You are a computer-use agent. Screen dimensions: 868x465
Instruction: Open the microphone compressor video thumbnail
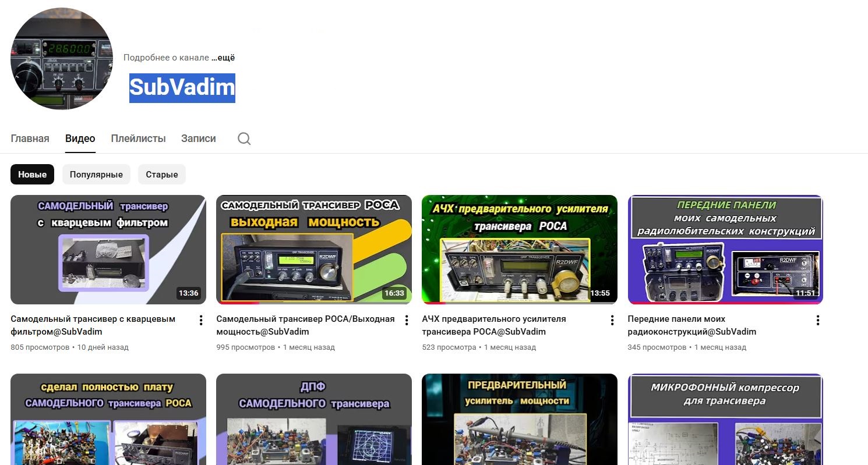pyautogui.click(x=725, y=419)
